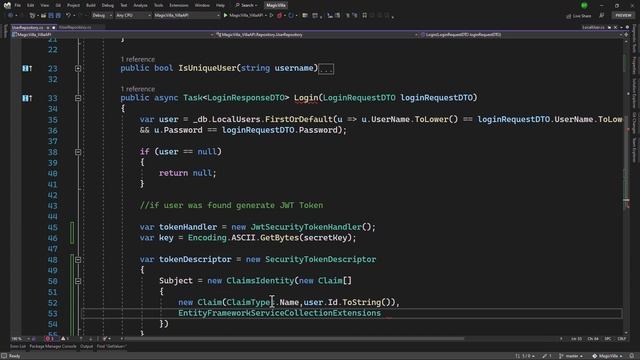Click JwtSecurityTokenHandler on line 45
Screen dimensions: 640x360
coord(306,227)
